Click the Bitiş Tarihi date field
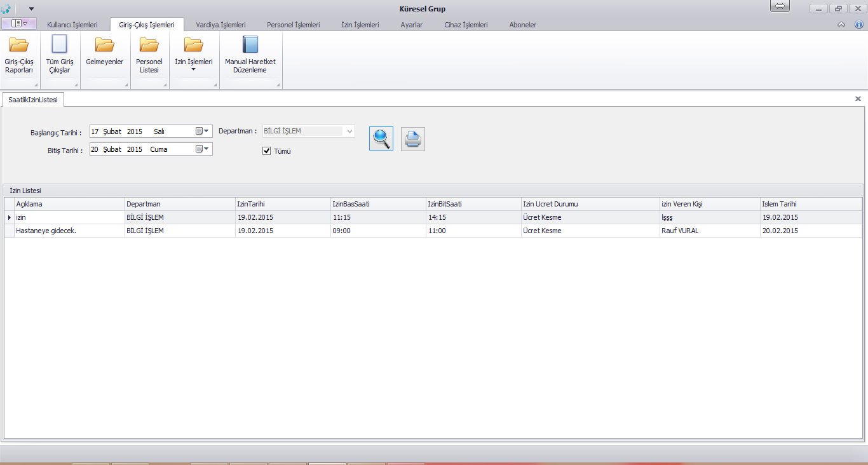The height and width of the screenshot is (465, 868). (151, 149)
